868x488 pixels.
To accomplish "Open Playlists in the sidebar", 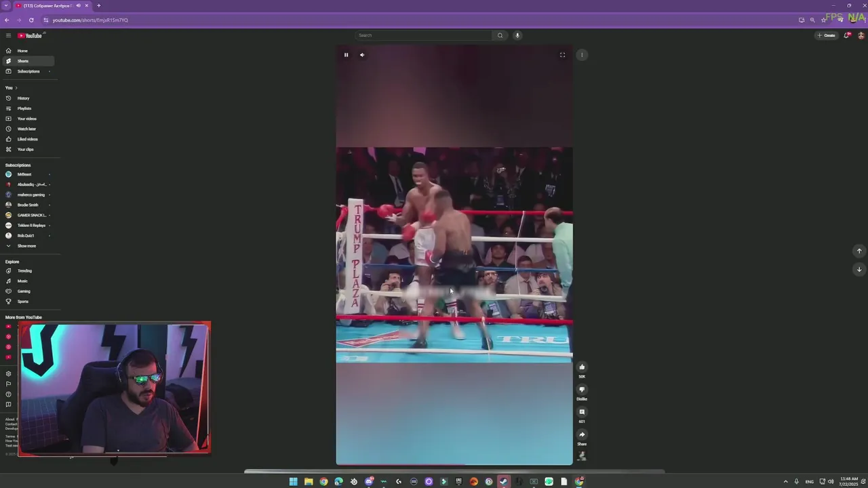I will (27, 108).
